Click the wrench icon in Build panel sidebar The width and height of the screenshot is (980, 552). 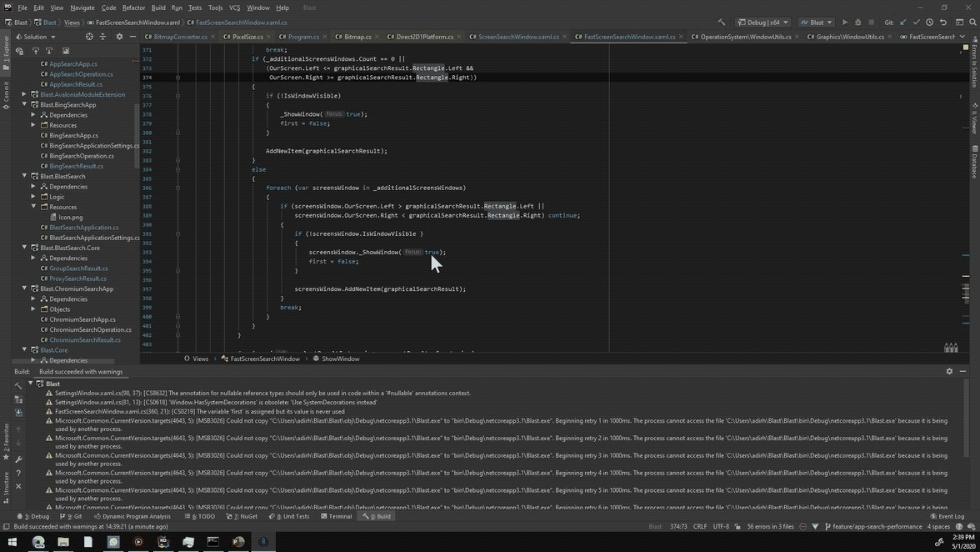(18, 459)
